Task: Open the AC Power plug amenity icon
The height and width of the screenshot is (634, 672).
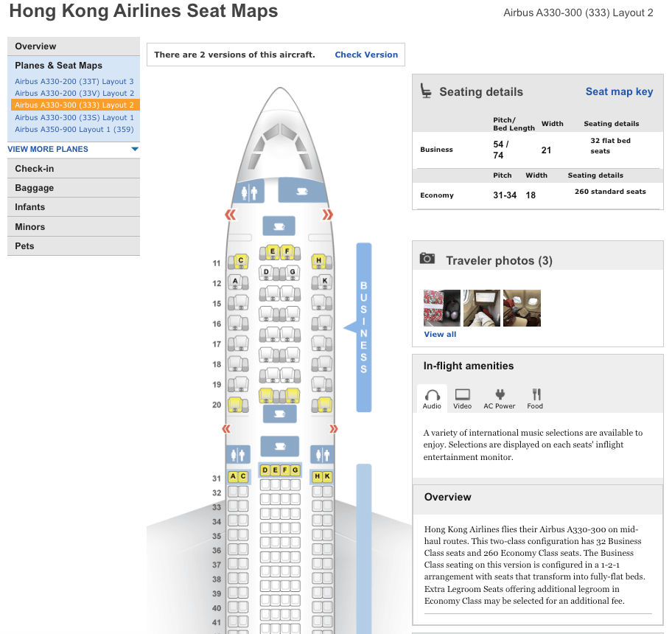Action: 499,398
